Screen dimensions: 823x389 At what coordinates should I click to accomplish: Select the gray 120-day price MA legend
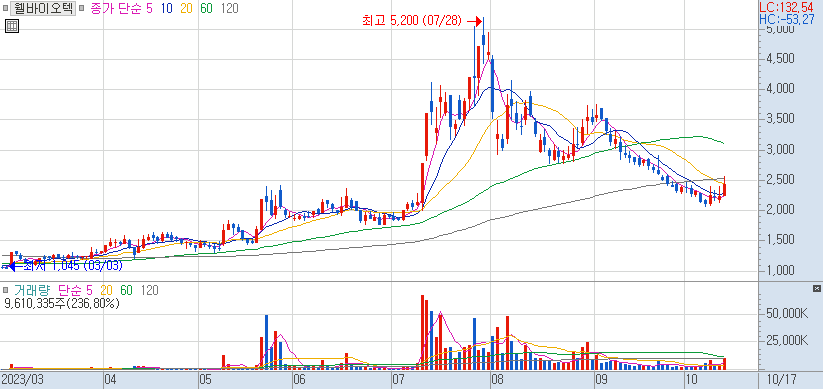click(229, 8)
